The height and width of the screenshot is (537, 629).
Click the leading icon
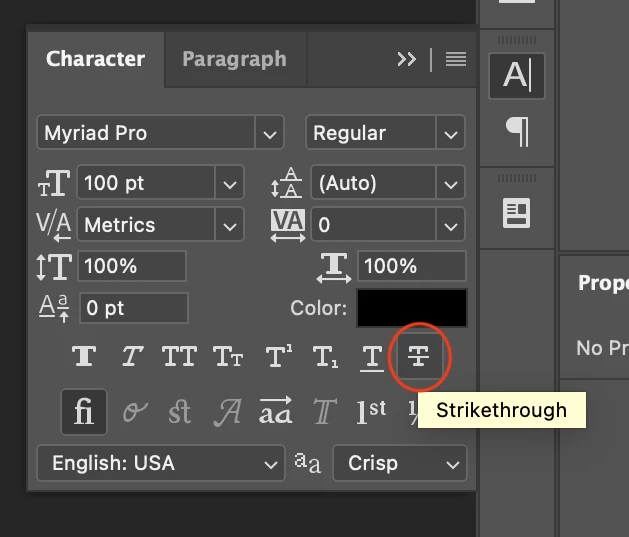(x=286, y=183)
